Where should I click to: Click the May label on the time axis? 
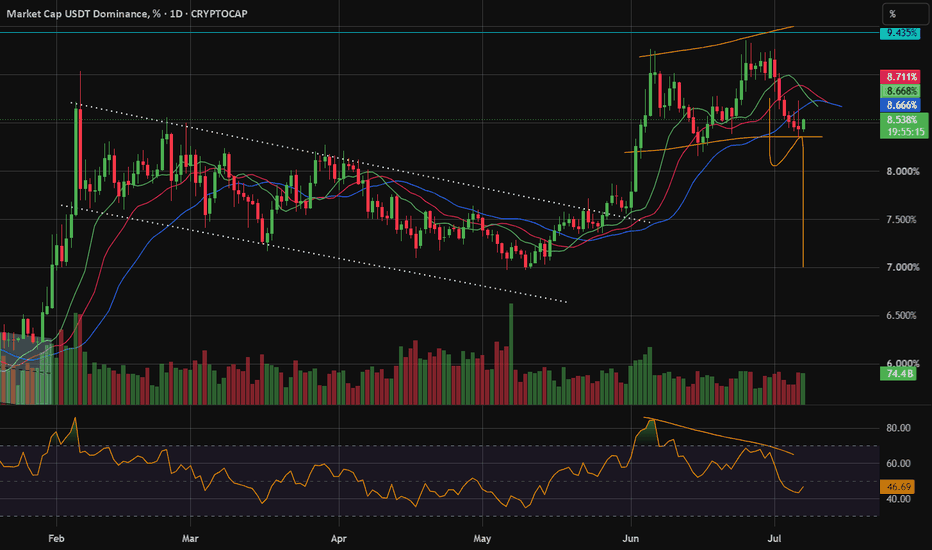(482, 539)
